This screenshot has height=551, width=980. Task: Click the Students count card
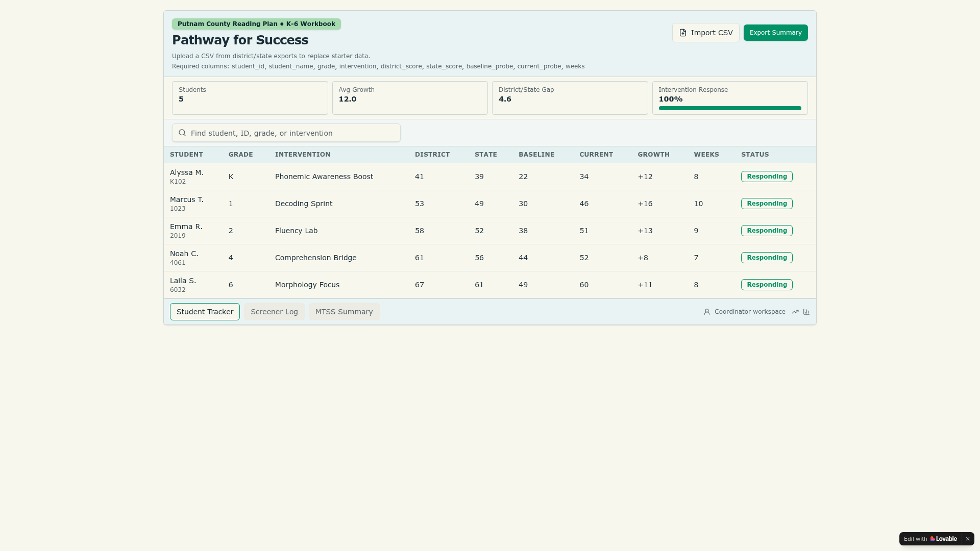(250, 98)
